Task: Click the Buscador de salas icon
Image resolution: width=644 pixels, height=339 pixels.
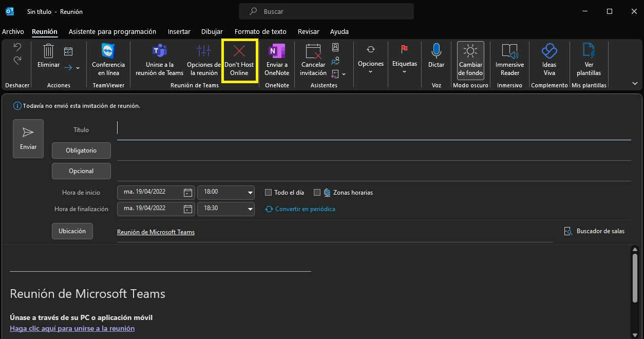Action: tap(568, 231)
